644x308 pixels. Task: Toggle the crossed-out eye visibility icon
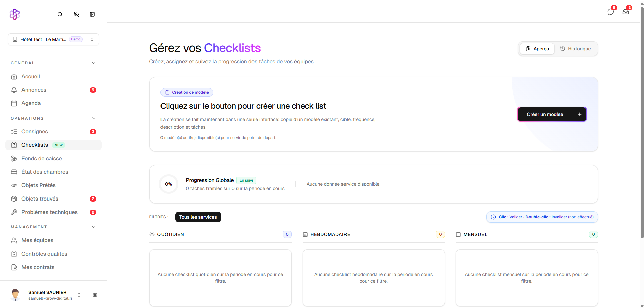point(76,14)
